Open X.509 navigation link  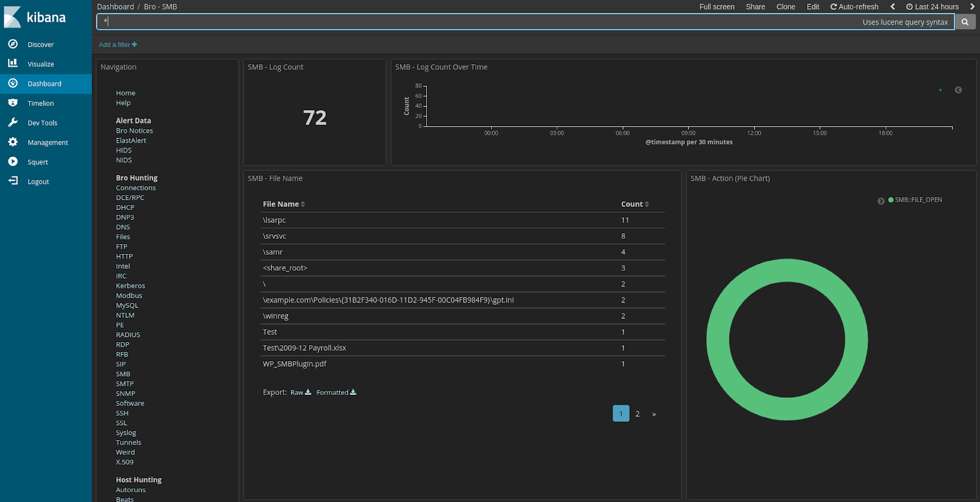(124, 462)
